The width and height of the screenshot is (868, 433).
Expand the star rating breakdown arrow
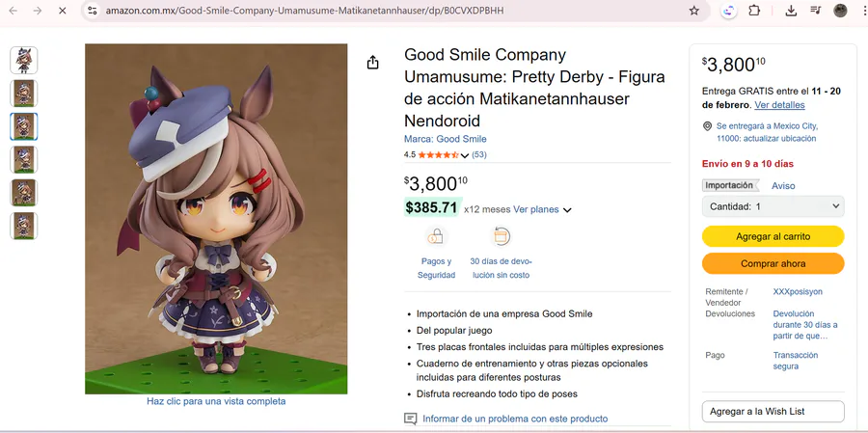465,155
